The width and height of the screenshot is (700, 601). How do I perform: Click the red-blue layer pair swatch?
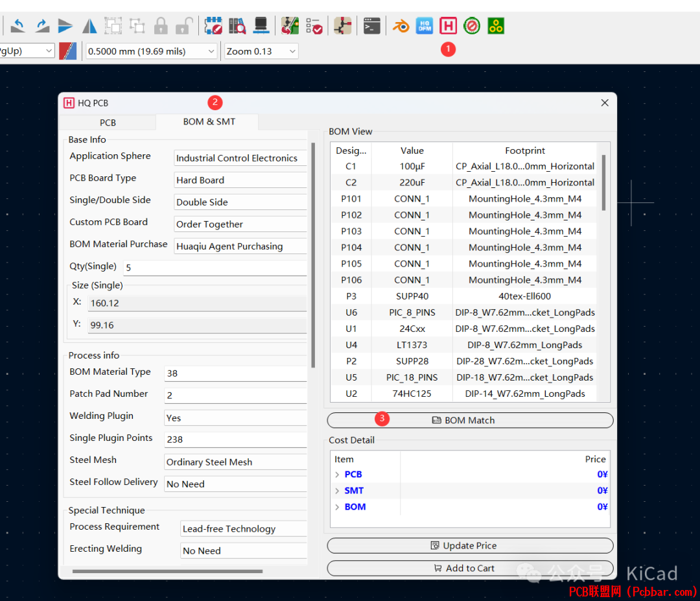coord(68,51)
